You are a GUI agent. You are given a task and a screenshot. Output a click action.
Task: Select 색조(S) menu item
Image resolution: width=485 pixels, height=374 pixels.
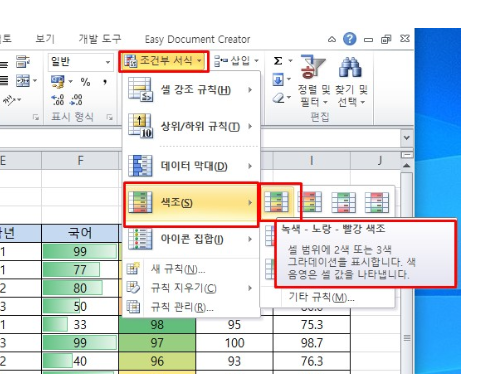click(x=191, y=202)
